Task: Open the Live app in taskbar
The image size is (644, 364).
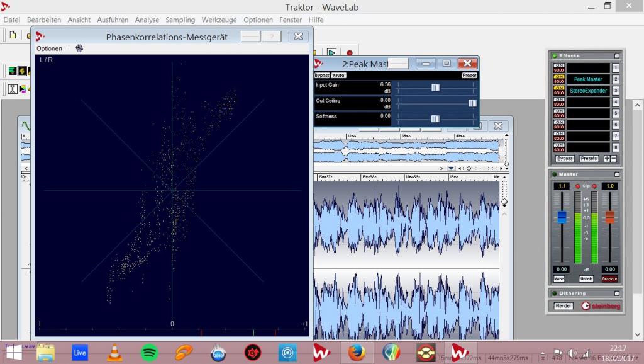Action: click(x=80, y=353)
